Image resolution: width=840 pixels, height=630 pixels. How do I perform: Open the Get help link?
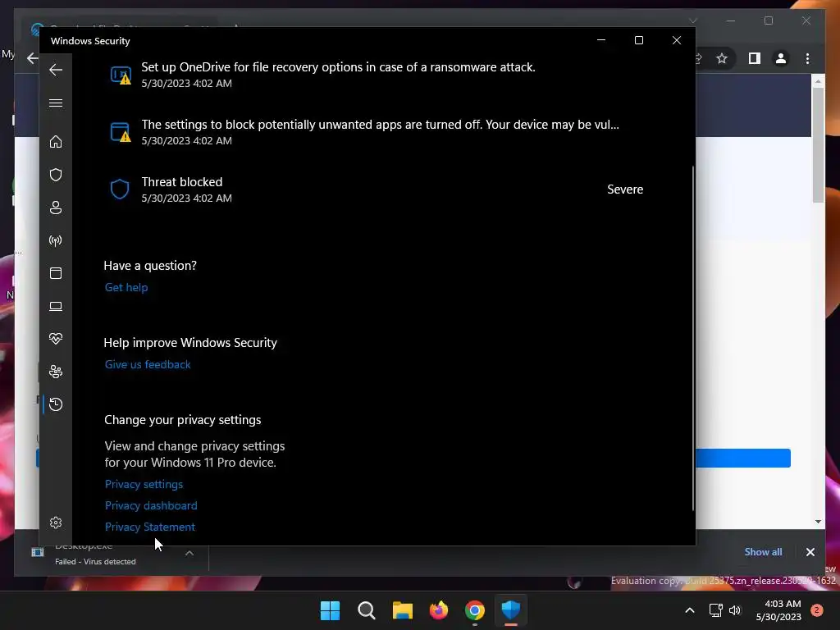126,287
